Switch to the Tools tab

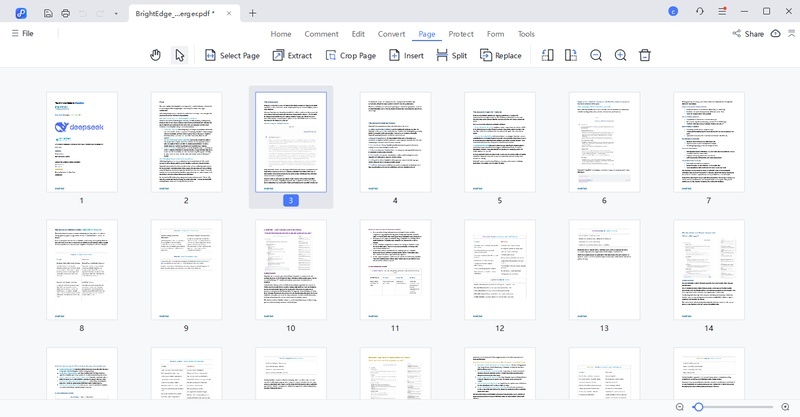click(x=526, y=34)
